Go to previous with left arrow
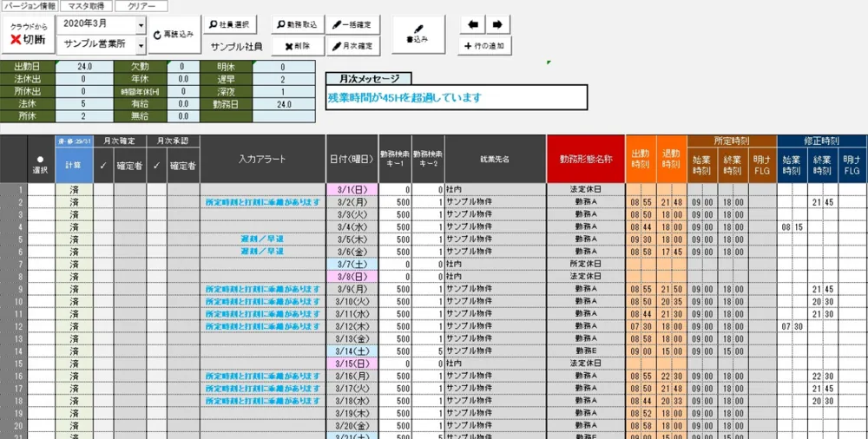Viewport: 868px width, 439px height. 472,25
